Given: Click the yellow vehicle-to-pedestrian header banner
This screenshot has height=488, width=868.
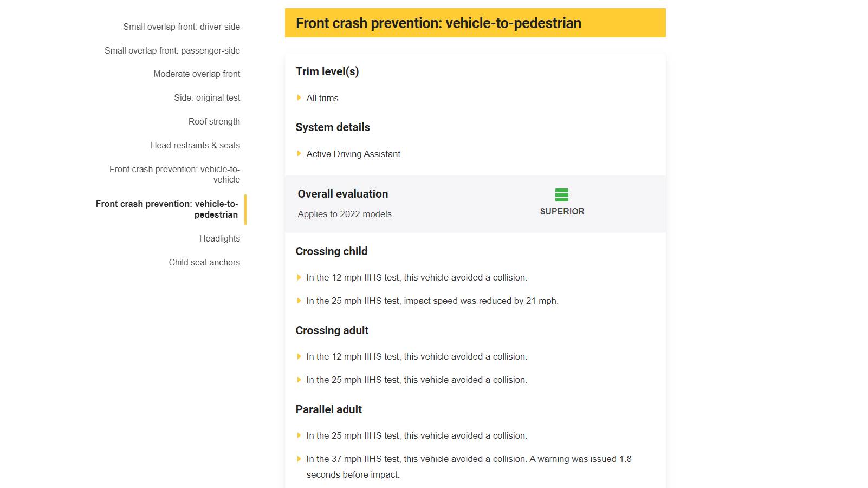Looking at the screenshot, I should 475,23.
